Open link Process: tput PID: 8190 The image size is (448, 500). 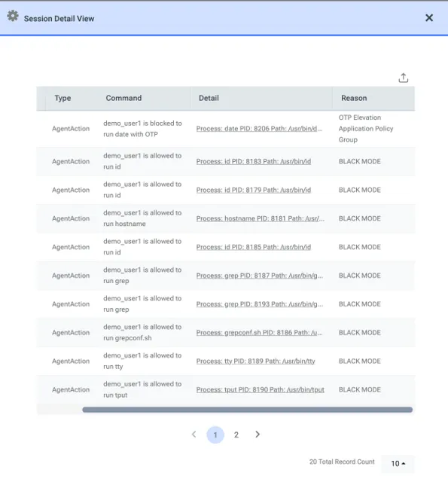(261, 389)
